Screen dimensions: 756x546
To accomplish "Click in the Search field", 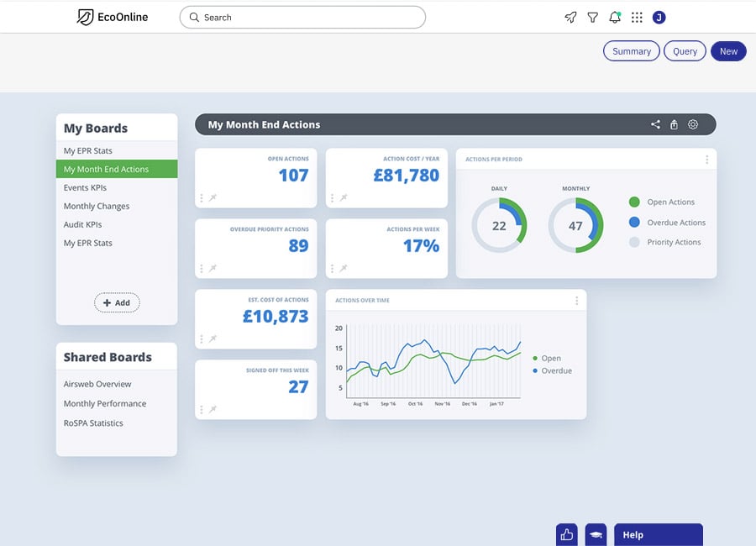I will pyautogui.click(x=302, y=18).
